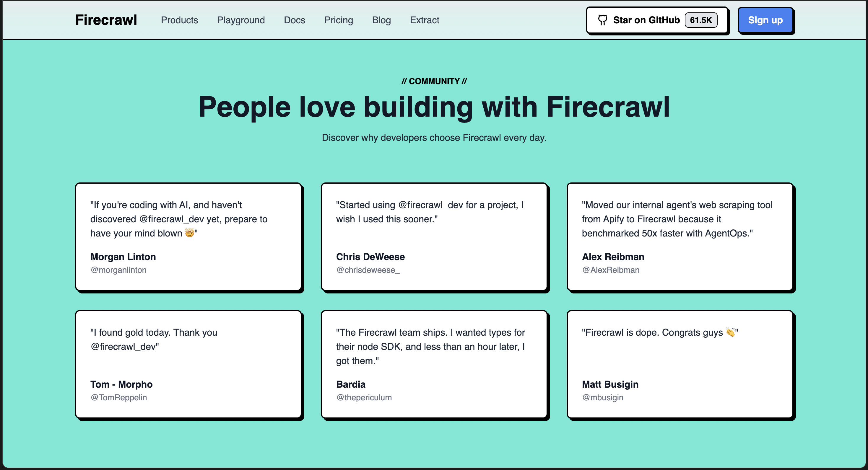This screenshot has width=868, height=470.
Task: Open the Blog page
Action: 381,20
